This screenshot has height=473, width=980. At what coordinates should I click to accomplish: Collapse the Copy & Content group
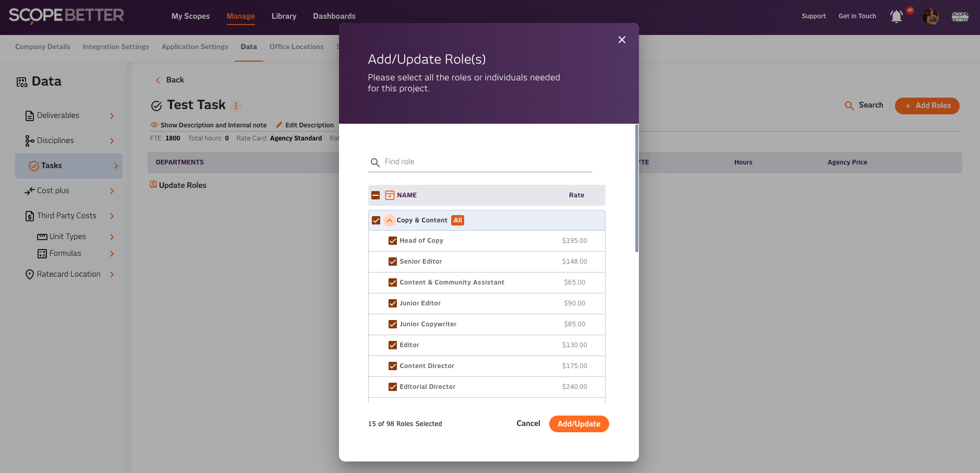coord(390,220)
